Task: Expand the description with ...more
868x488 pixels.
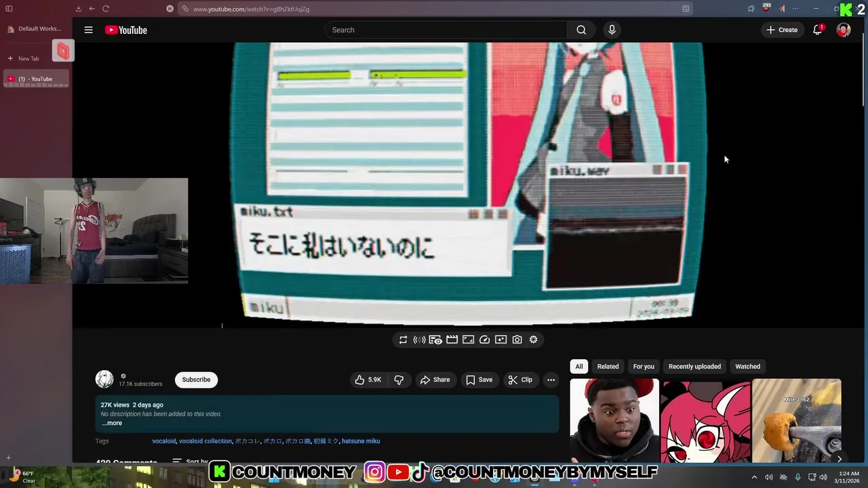Action: (112, 423)
